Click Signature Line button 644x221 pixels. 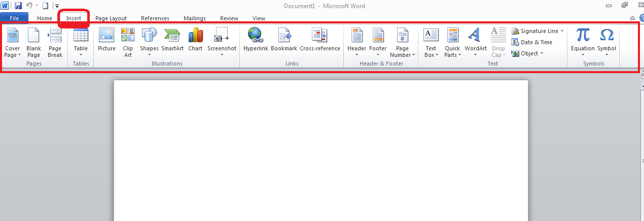point(534,31)
